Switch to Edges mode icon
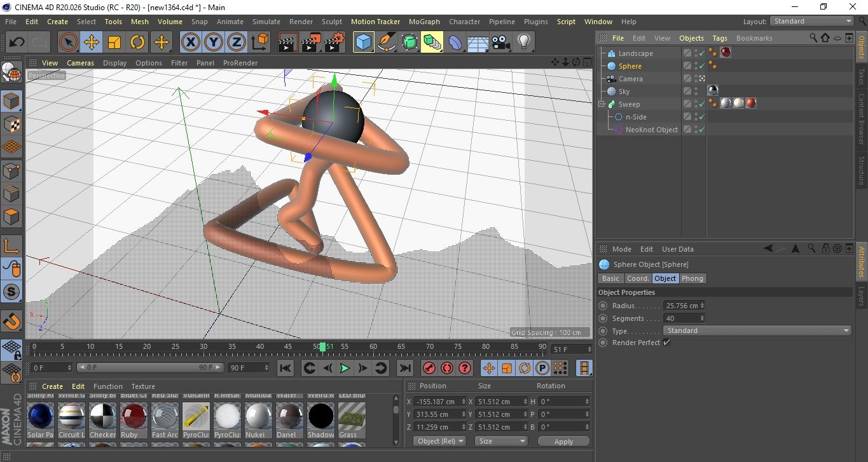 (12, 194)
